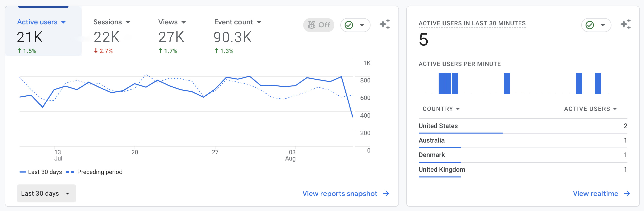This screenshot has height=211, width=644.
Task: Open the View realtime link
Action: point(595,193)
